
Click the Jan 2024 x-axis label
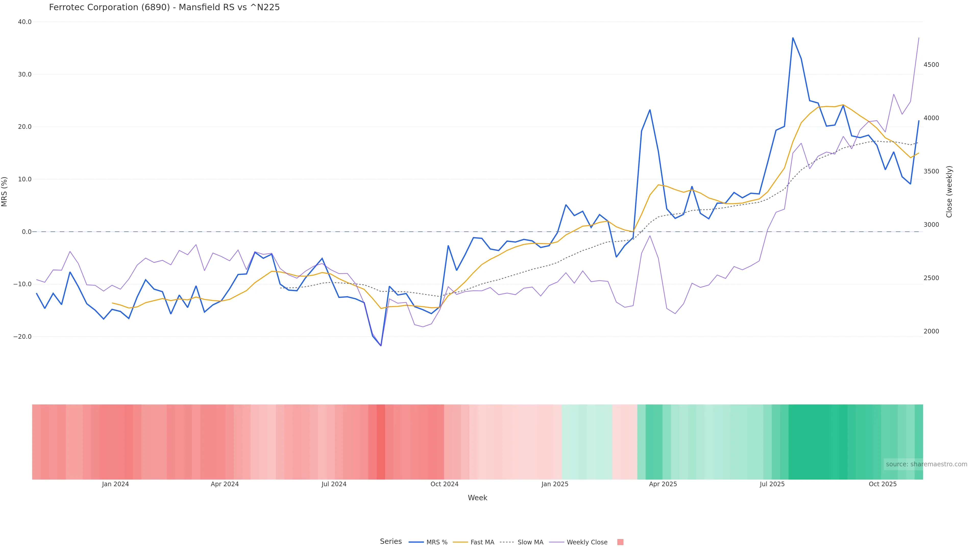[115, 484]
